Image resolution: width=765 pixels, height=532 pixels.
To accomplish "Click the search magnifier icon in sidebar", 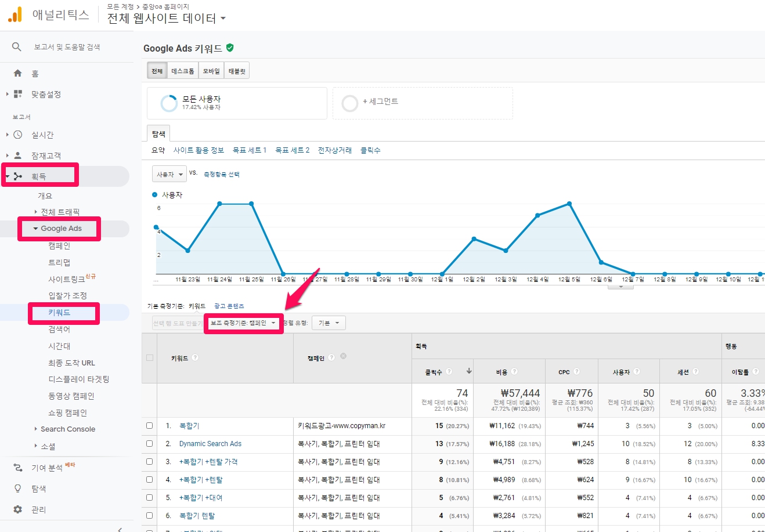I will [x=17, y=47].
